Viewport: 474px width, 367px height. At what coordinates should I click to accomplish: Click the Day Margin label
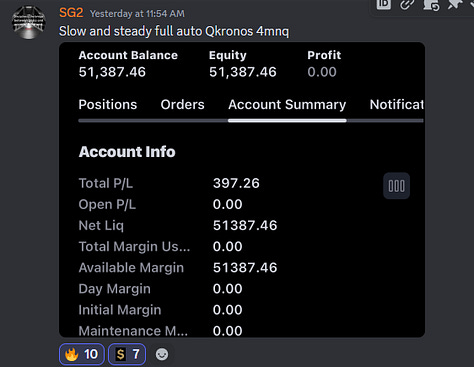click(x=115, y=289)
